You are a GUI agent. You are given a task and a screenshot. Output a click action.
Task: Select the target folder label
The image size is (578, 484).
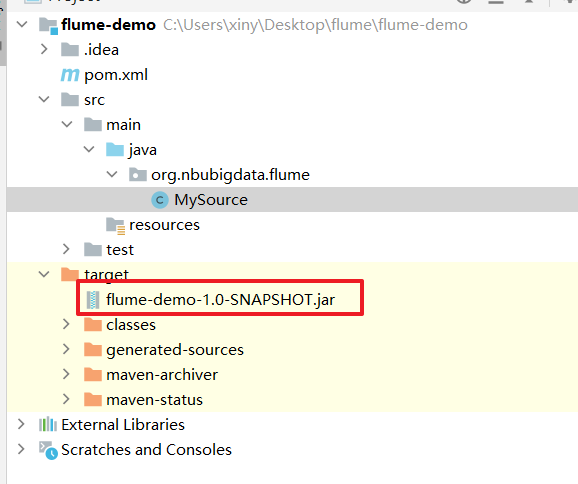106,274
